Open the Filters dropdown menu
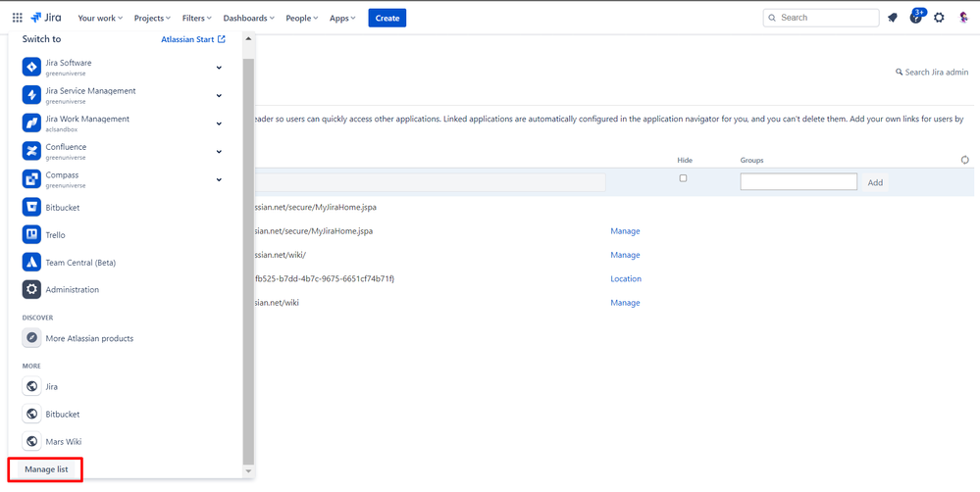Viewport: 980px width, 492px height. tap(197, 18)
